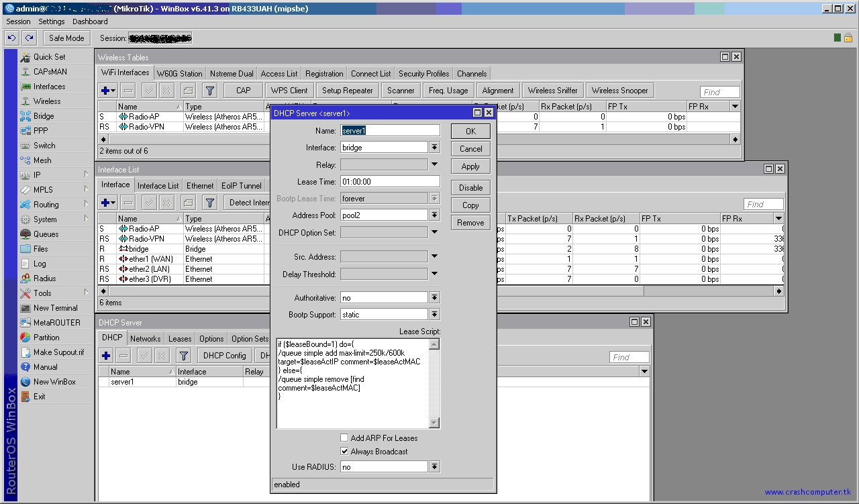Click Copy in DHCP Server dialog
The image size is (859, 504).
[x=470, y=205]
